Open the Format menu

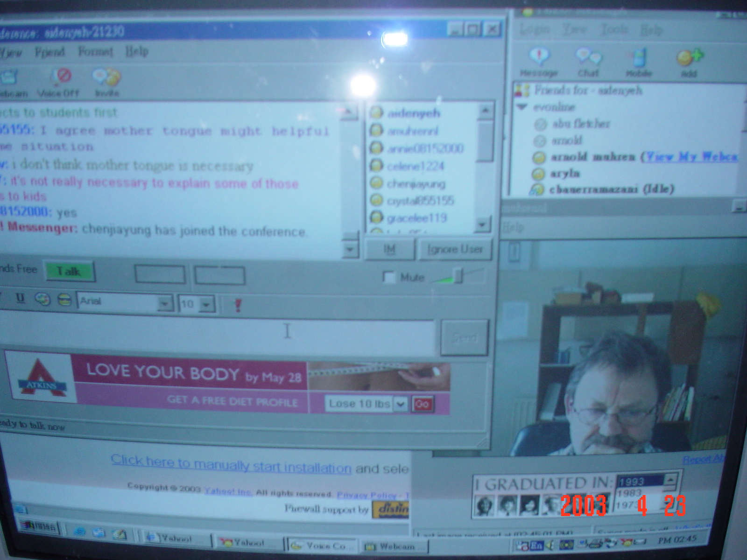(x=95, y=51)
